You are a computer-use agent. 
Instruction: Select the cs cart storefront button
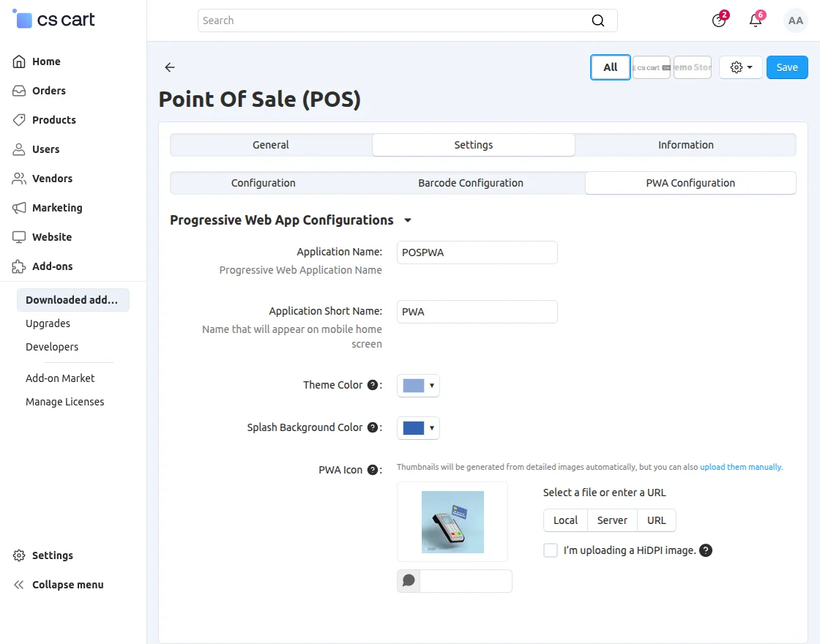tap(651, 67)
